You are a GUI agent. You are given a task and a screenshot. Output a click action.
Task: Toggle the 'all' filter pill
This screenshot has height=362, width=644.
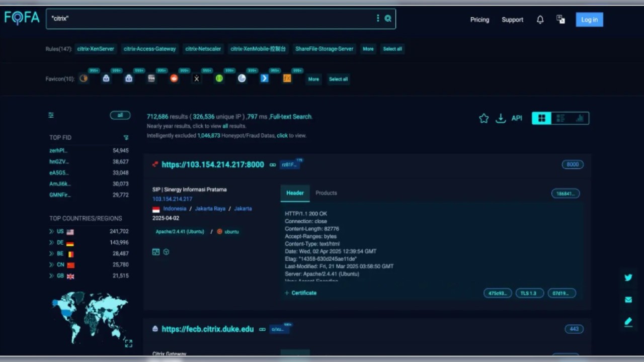[x=120, y=115]
